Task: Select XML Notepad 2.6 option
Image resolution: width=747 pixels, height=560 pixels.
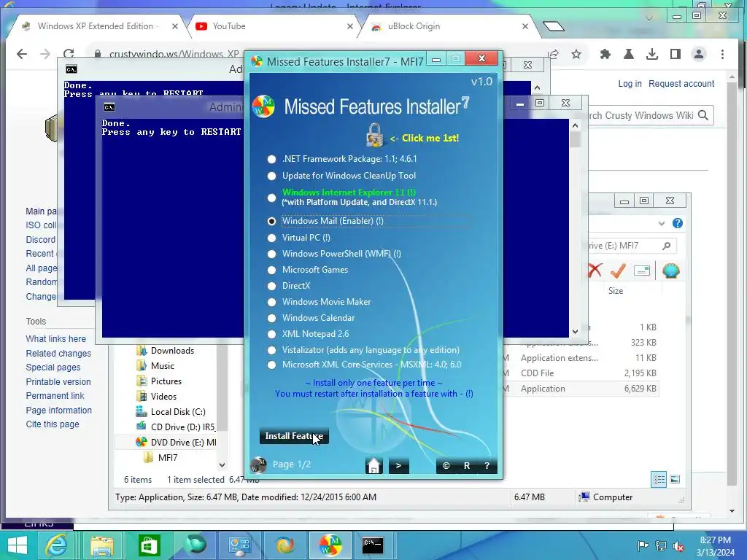Action: [x=271, y=334]
